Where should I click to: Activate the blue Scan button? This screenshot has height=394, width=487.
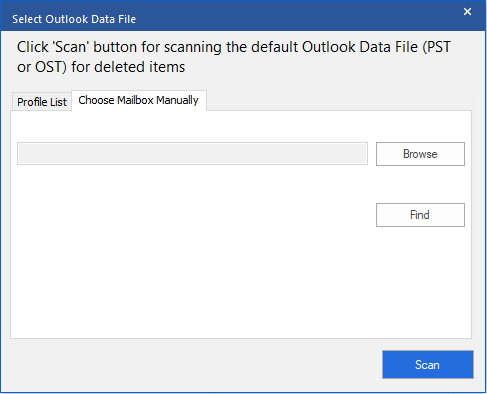(428, 364)
